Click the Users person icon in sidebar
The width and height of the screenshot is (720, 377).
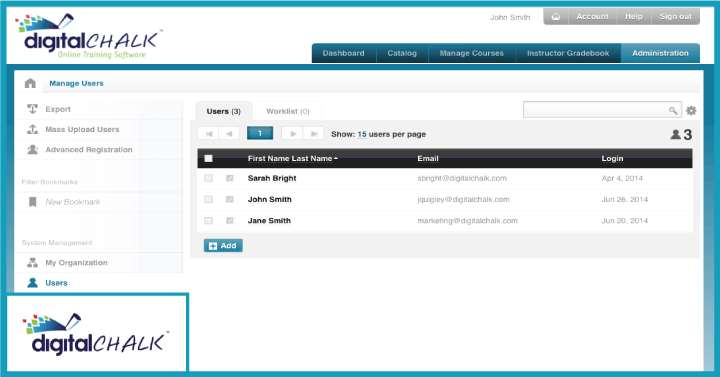(x=32, y=282)
